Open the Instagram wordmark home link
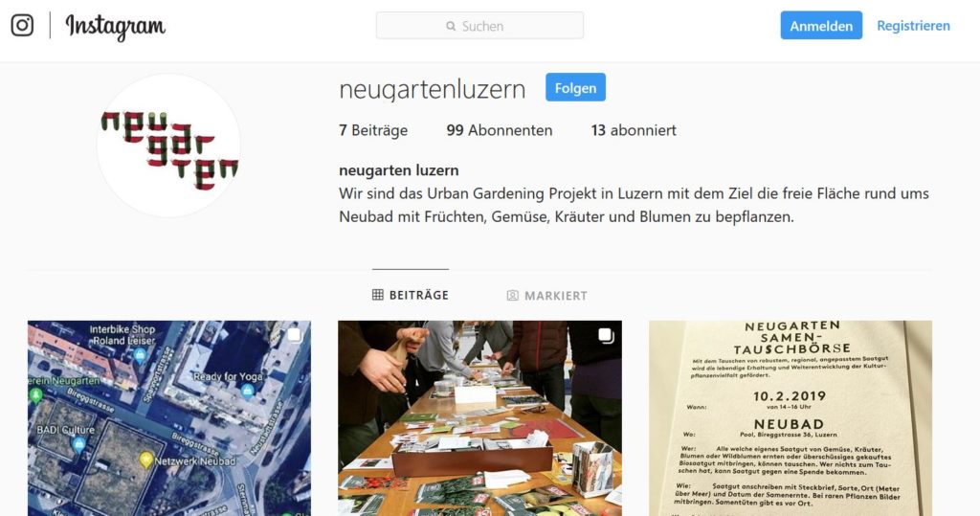The height and width of the screenshot is (516, 980). 116,27
